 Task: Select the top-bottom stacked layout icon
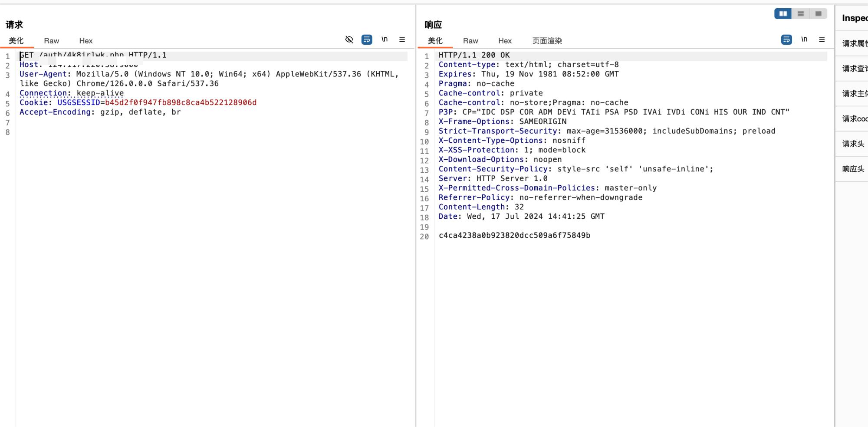801,14
